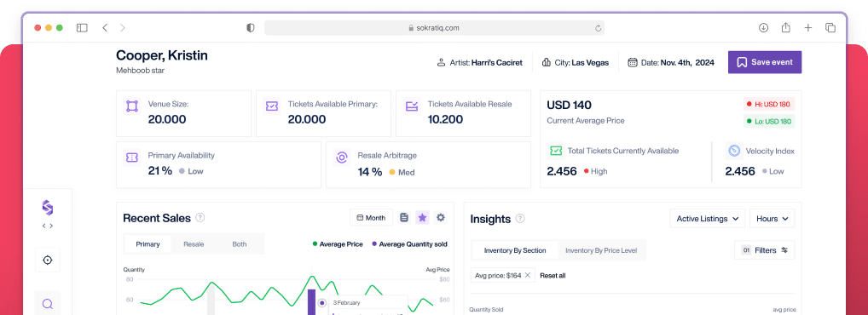Click the Sokratiq logo in sidebar
Viewport: 868px width, 315px height.
tap(48, 208)
